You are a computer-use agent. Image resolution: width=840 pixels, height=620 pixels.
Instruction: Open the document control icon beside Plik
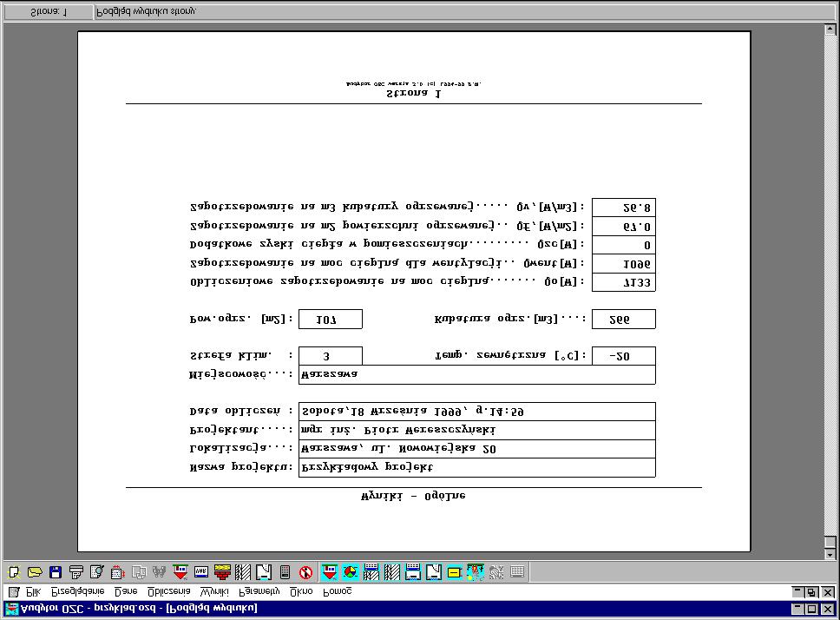(x=13, y=591)
